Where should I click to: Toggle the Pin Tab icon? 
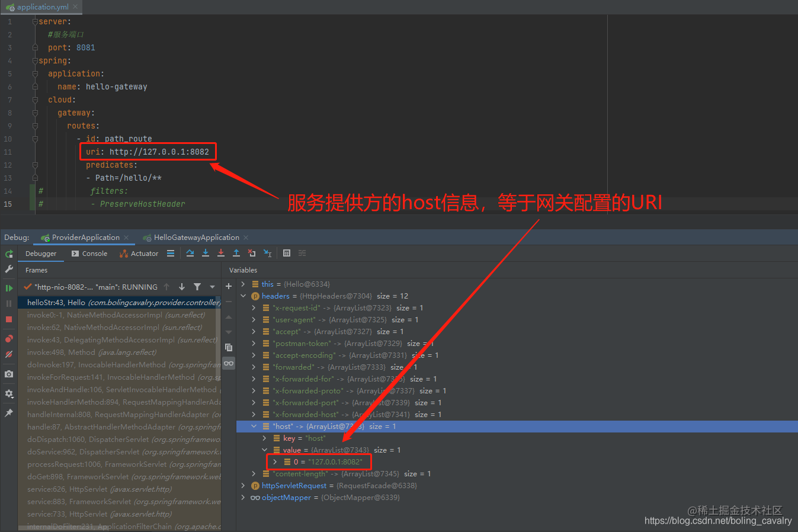[x=9, y=413]
